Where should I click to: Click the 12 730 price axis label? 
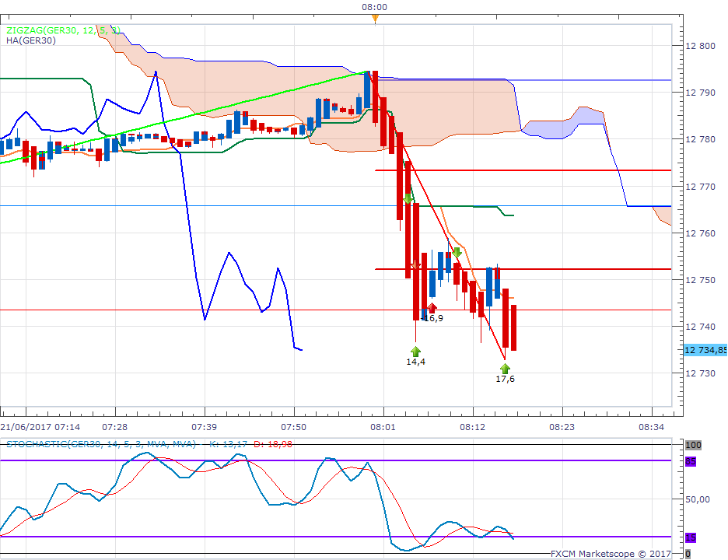coord(701,373)
